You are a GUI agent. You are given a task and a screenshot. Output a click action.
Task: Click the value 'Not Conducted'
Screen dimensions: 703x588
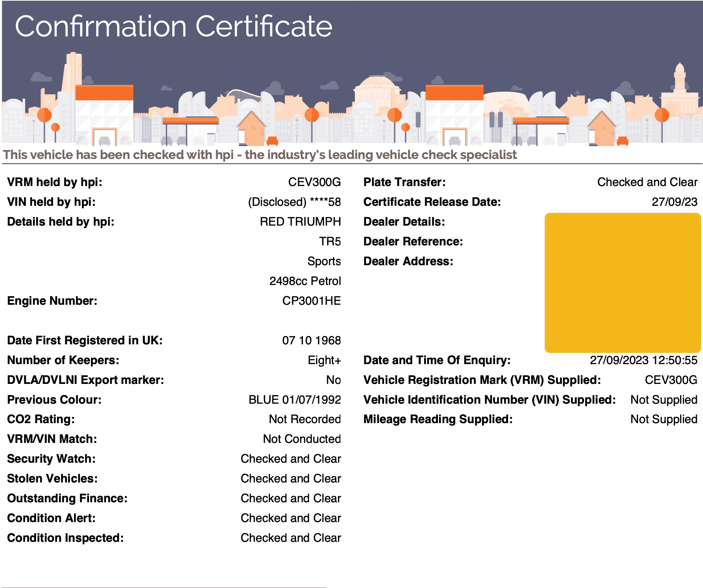click(x=302, y=439)
